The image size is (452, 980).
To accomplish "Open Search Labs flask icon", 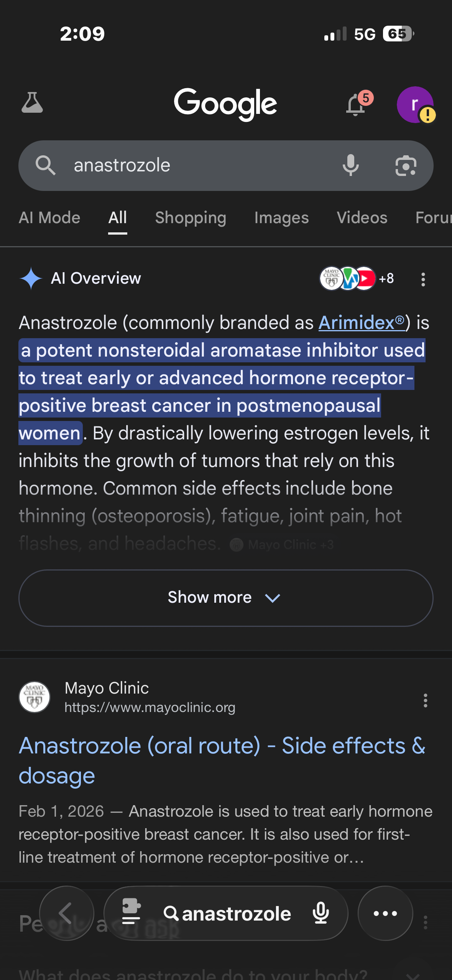I will point(32,103).
